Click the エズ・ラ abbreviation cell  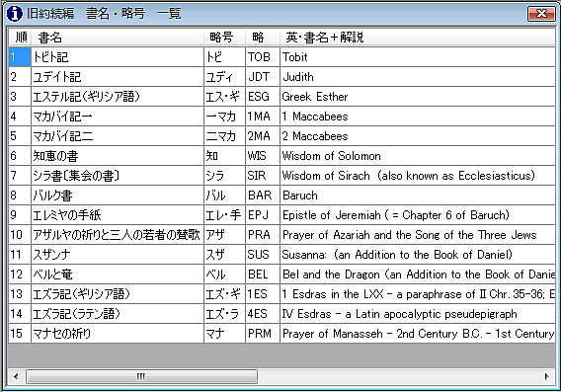click(x=224, y=314)
